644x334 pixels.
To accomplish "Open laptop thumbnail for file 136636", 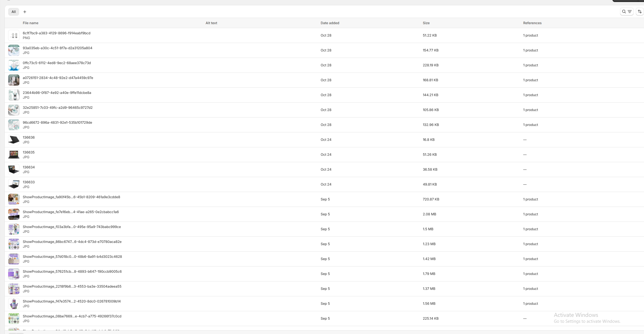I will [x=14, y=140].
